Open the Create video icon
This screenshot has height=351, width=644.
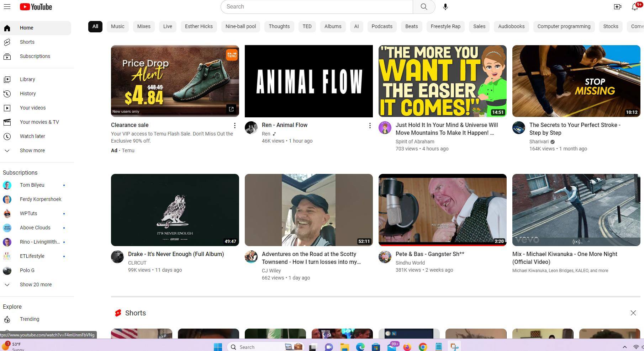(617, 7)
